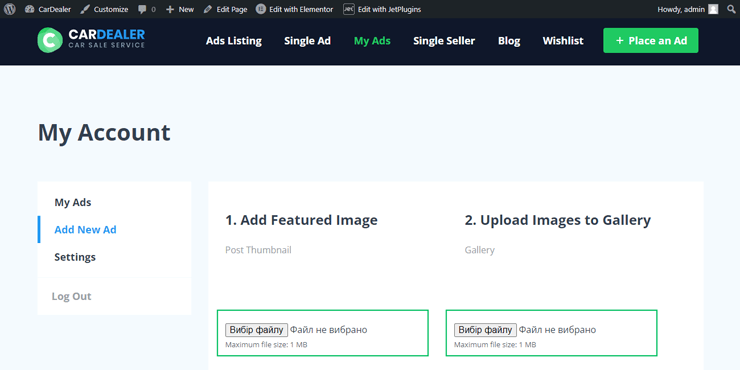740x370 pixels.
Task: Click the '1. Add Featured Image' heading
Action: (301, 220)
